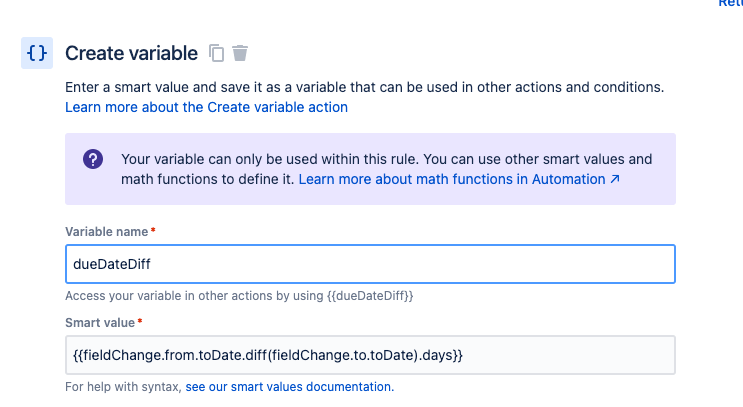
Task: Click the purple question mark info icon
Action: pyautogui.click(x=93, y=159)
